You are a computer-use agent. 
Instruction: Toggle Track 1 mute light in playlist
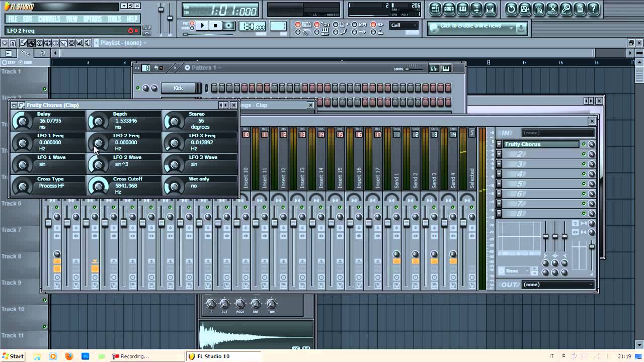coord(44,89)
